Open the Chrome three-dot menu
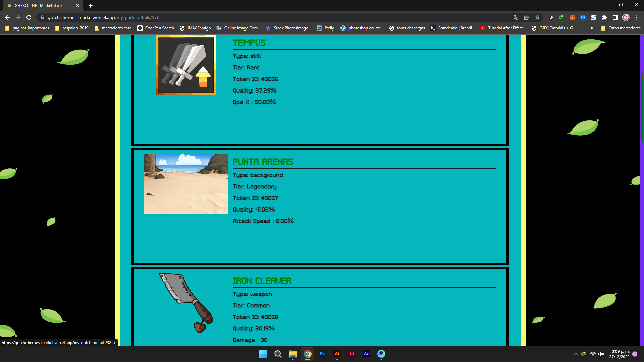The width and height of the screenshot is (644, 362). click(636, 17)
